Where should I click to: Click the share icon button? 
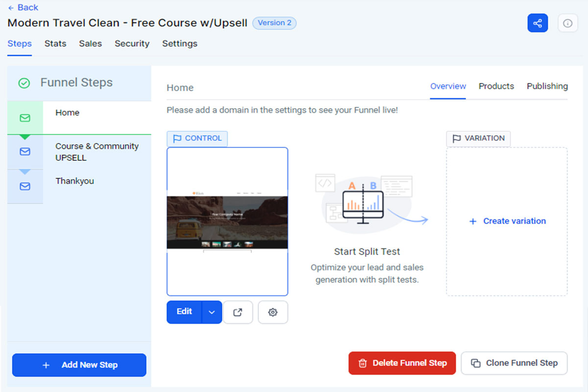[x=538, y=23]
